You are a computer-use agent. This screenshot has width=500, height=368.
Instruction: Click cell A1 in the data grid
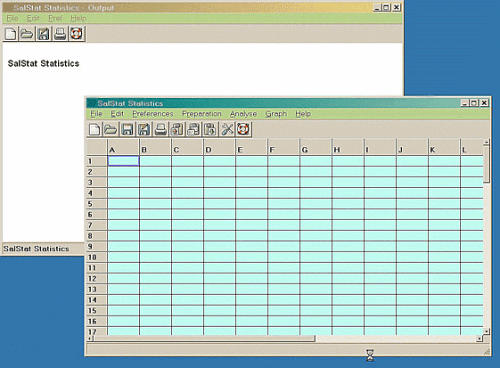point(123,161)
